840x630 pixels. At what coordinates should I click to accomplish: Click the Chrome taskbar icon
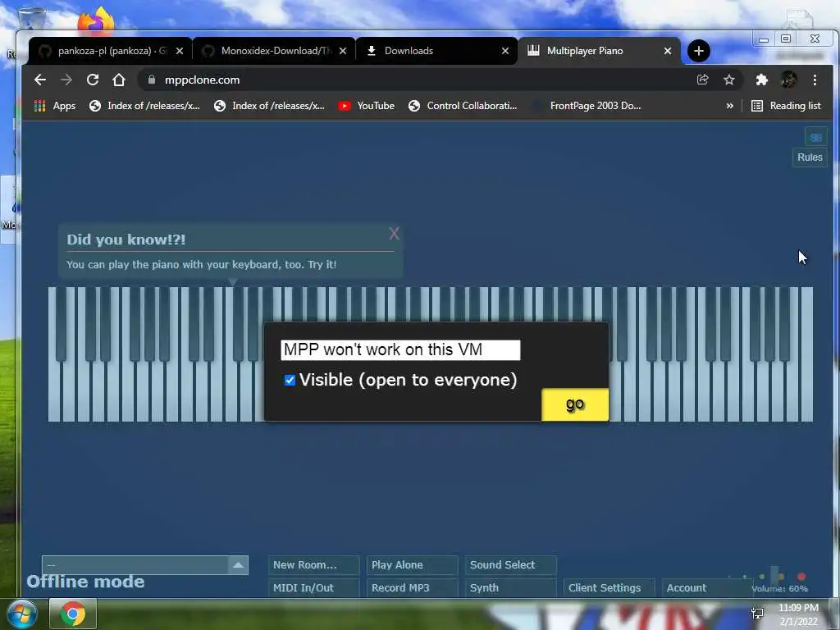[x=73, y=614]
